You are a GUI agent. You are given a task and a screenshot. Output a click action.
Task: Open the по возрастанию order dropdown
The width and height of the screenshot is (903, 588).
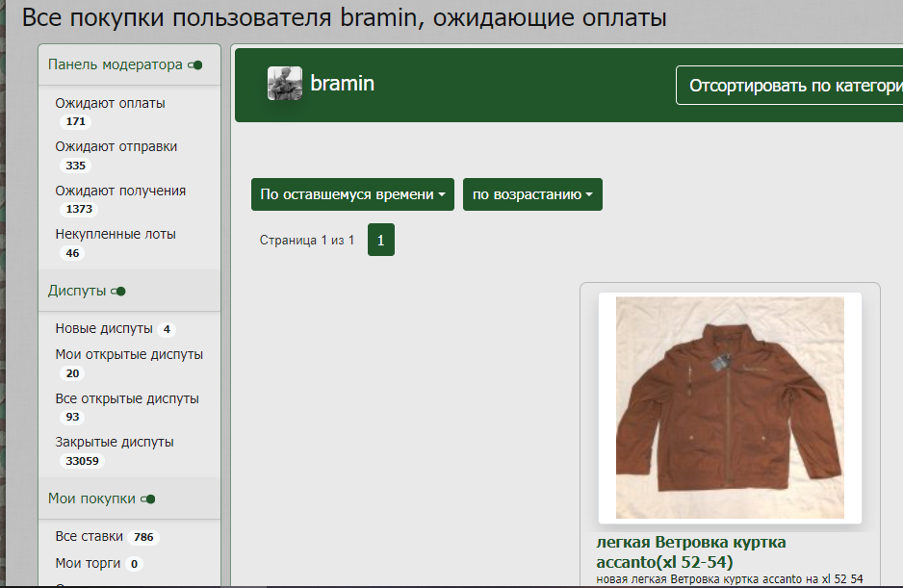pos(532,194)
